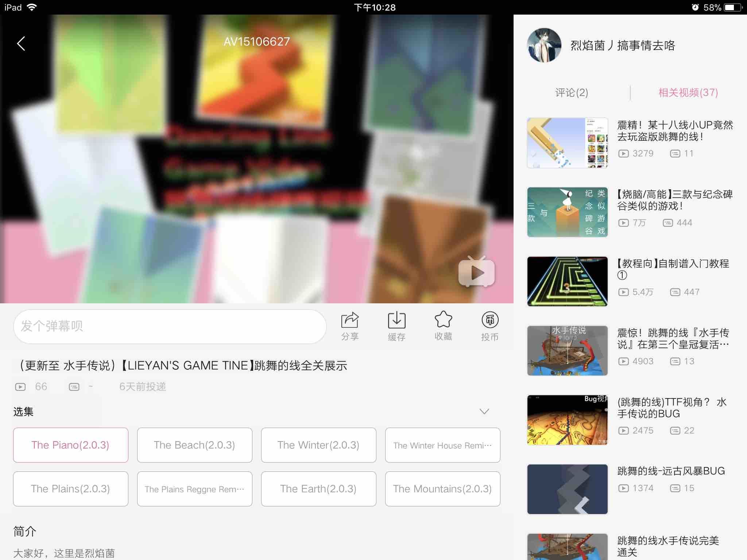Screen dimensions: 747x560
Task: Tap the video ID text AV15106627
Action: tap(257, 42)
